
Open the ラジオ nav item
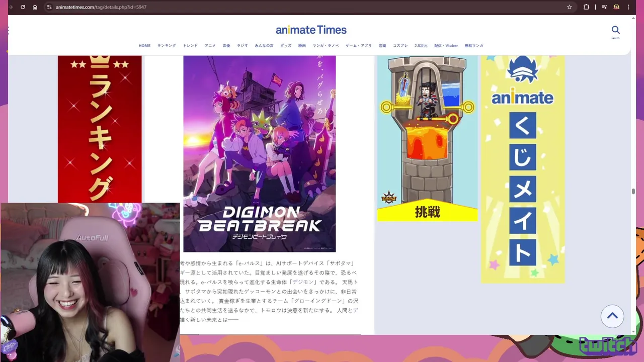(x=243, y=46)
